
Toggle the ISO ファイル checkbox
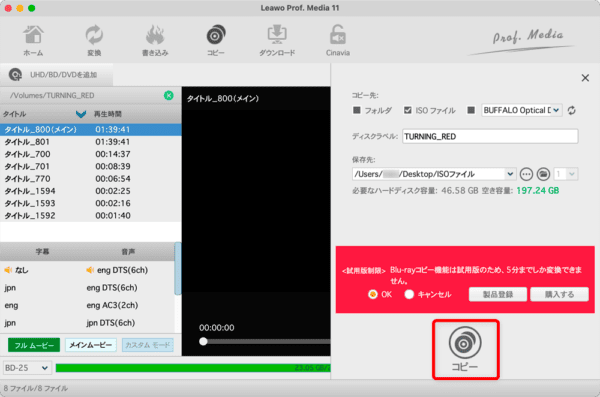tap(408, 110)
